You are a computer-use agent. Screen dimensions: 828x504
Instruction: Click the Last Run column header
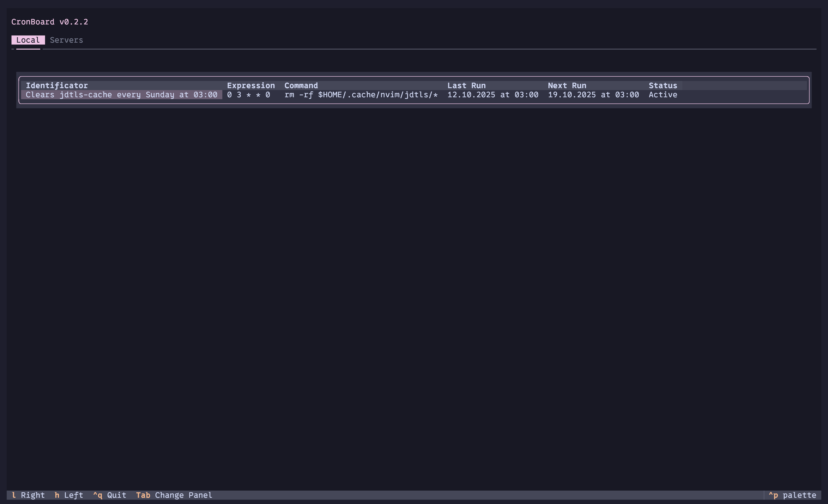pyautogui.click(x=466, y=85)
